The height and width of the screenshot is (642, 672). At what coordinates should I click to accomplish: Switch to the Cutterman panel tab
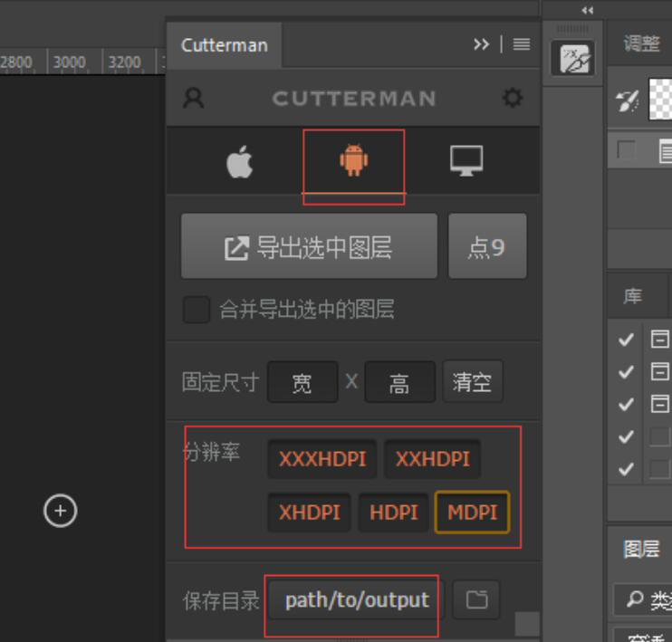click(x=224, y=45)
